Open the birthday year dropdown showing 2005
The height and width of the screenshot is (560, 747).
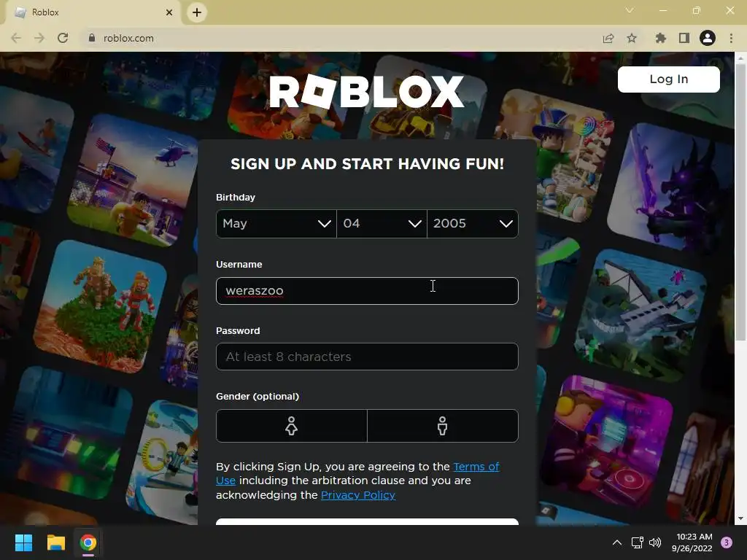[473, 223]
